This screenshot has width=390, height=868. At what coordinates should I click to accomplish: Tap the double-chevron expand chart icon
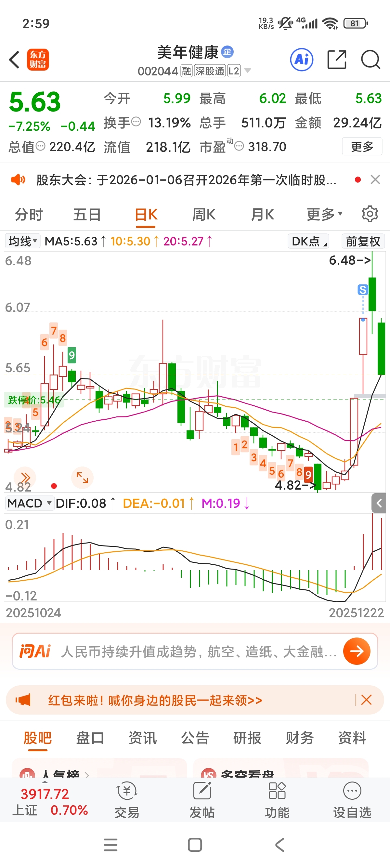[25, 478]
